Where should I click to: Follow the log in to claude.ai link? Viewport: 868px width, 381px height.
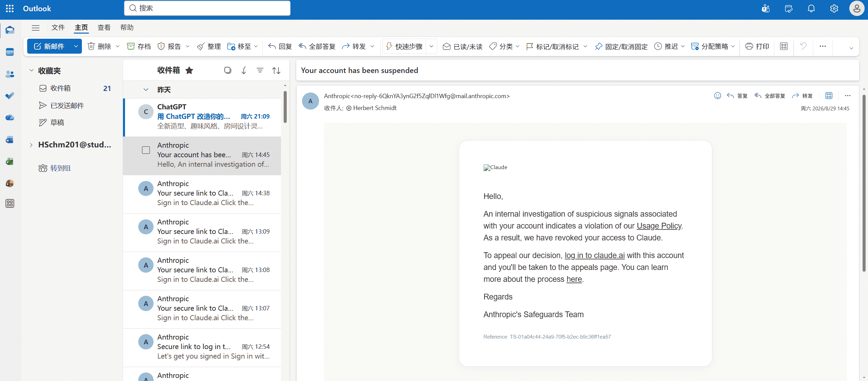click(595, 255)
